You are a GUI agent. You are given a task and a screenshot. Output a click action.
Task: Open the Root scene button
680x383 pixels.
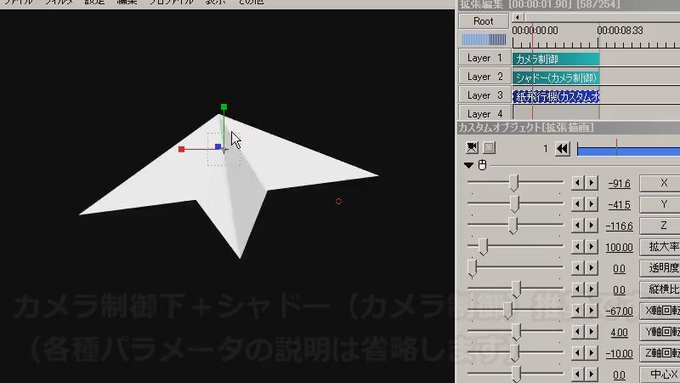click(x=484, y=21)
